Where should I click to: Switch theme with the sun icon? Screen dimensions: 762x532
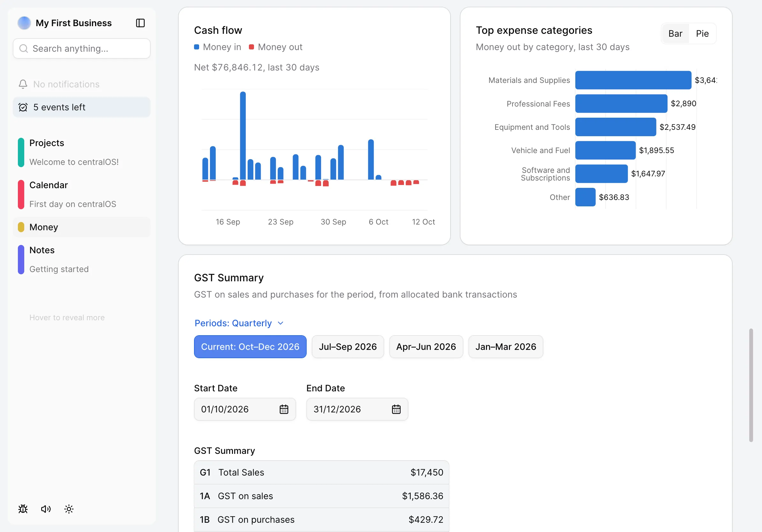(x=69, y=509)
